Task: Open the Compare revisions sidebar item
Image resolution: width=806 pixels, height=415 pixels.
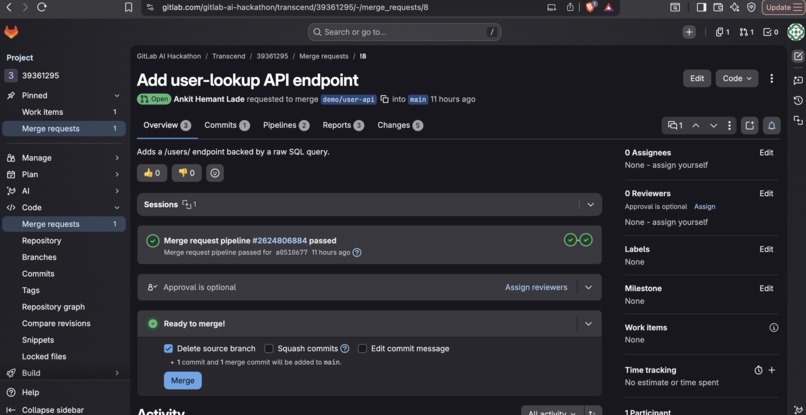Action: click(x=56, y=323)
